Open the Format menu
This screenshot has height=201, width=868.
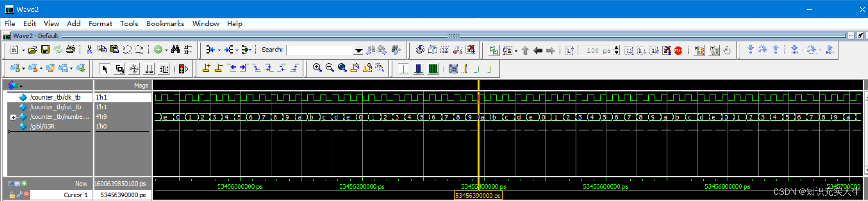pyautogui.click(x=100, y=24)
